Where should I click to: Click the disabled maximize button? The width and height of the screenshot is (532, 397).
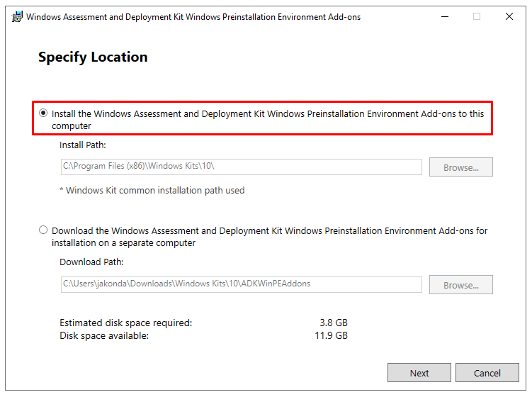(477, 16)
